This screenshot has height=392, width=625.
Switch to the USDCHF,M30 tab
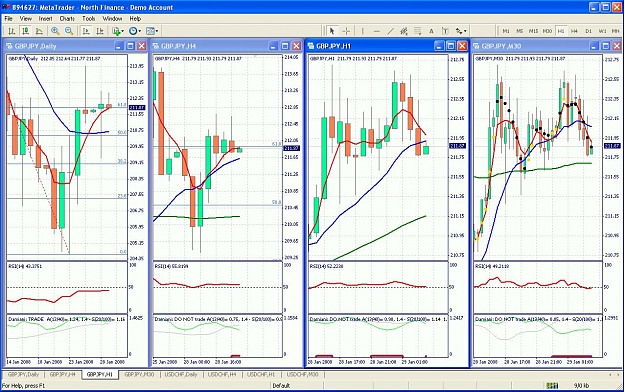(x=303, y=374)
